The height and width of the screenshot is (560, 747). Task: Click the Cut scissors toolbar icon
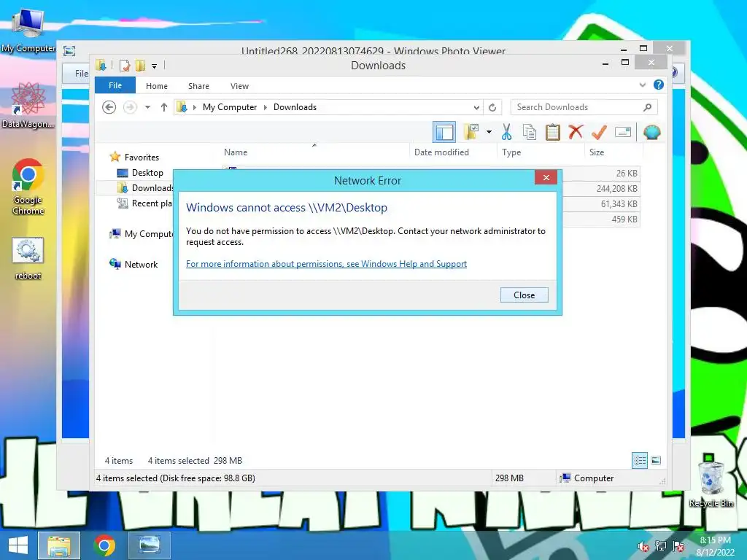(x=506, y=133)
